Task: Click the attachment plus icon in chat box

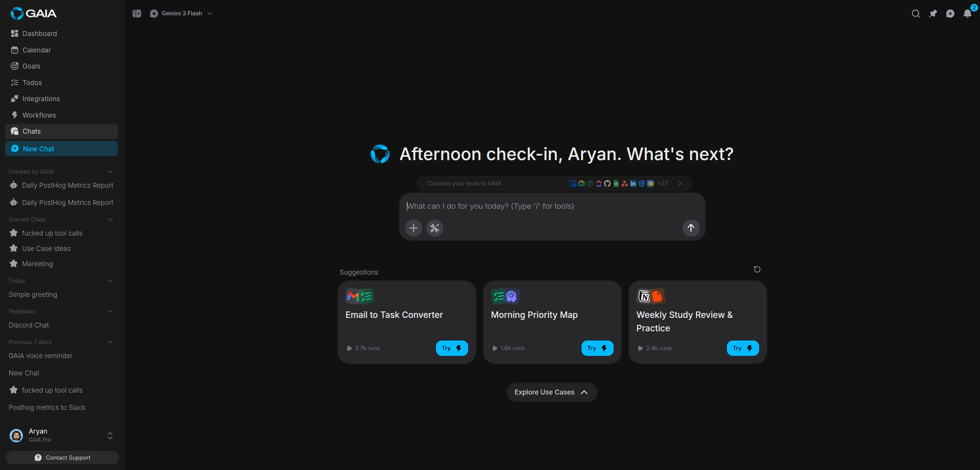Action: [x=413, y=228]
